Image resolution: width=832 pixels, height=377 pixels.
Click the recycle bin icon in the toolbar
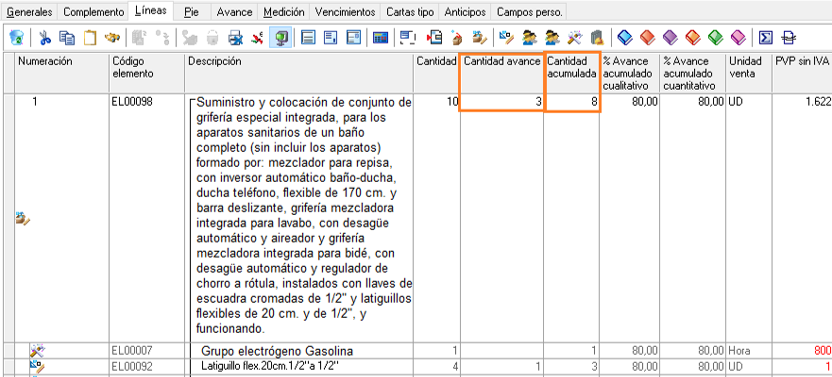tap(17, 37)
